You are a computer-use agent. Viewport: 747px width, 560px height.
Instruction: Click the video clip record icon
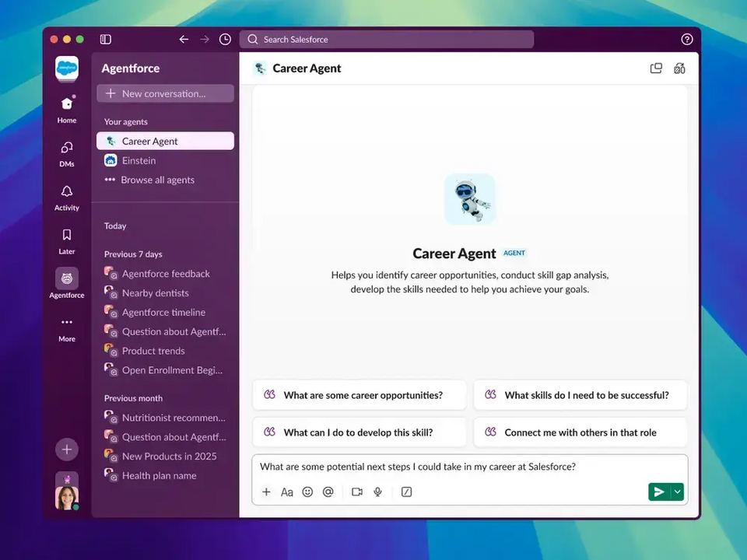(x=357, y=492)
